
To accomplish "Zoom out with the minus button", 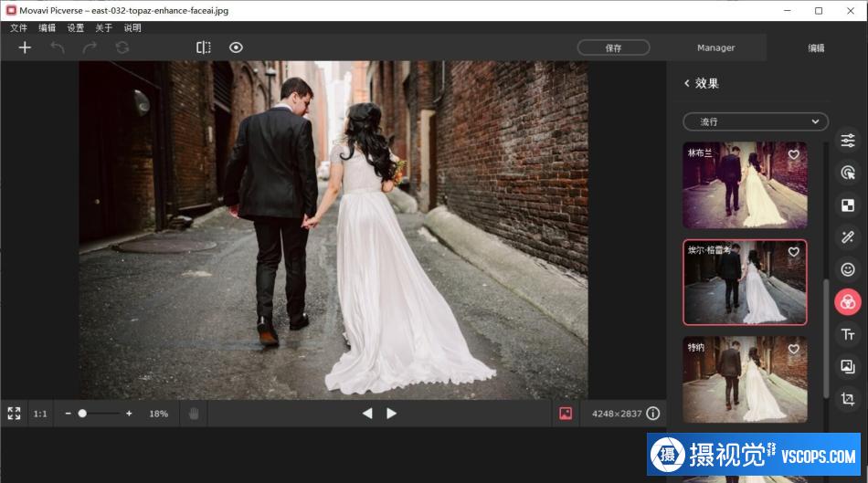I will coord(68,414).
